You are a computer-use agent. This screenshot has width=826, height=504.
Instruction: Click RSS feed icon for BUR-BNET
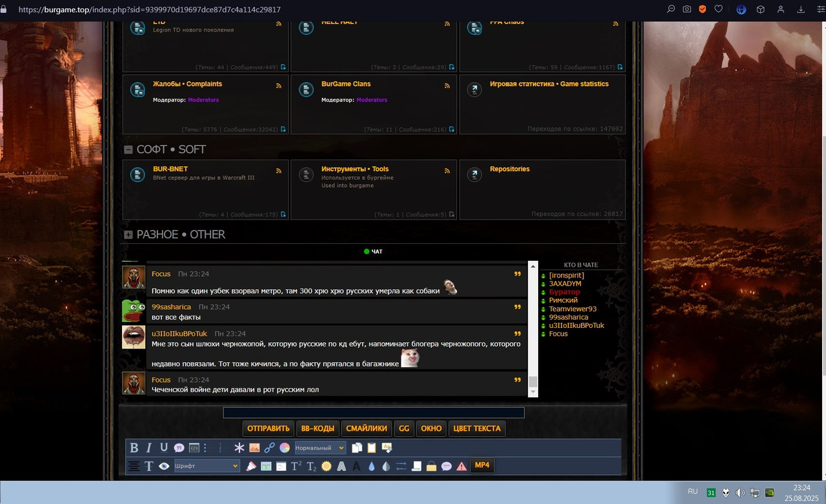(x=279, y=171)
